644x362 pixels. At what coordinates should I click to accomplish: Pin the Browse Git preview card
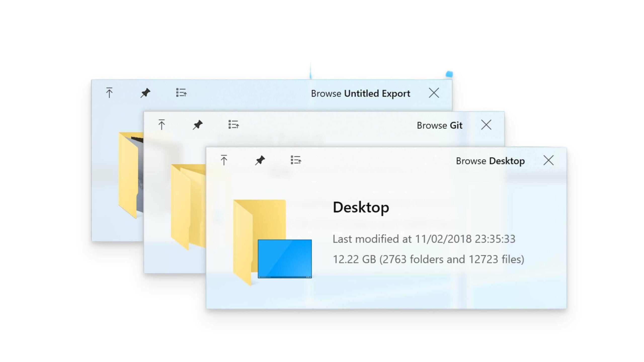198,125
